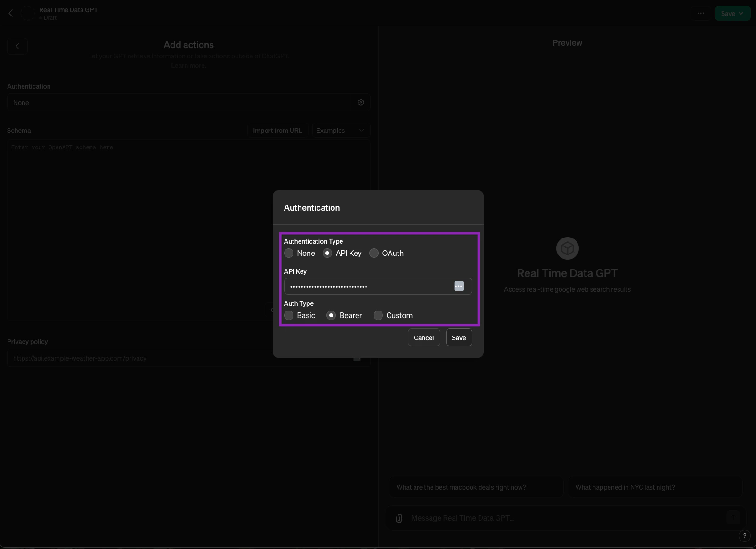
Task: Select Bearer auth type
Action: point(331,315)
